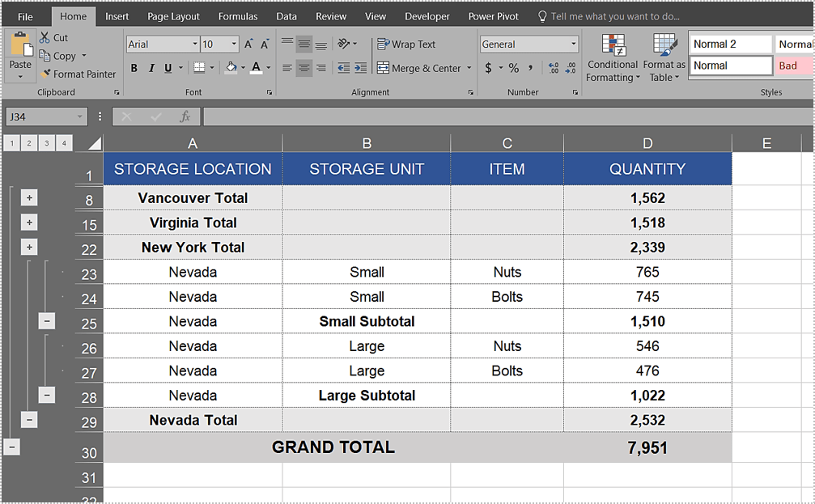Toggle Wrap Text

pos(406,44)
